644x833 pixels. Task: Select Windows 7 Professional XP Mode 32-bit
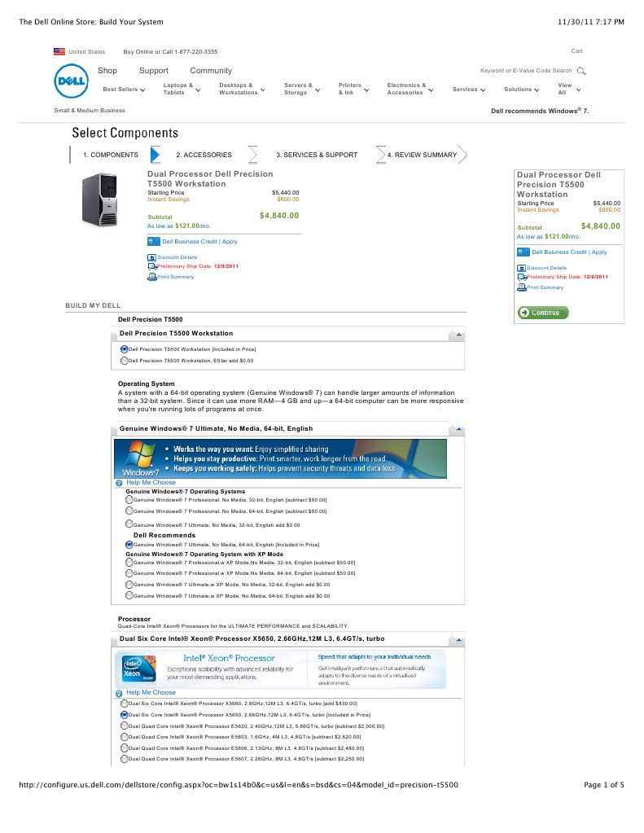click(x=129, y=562)
